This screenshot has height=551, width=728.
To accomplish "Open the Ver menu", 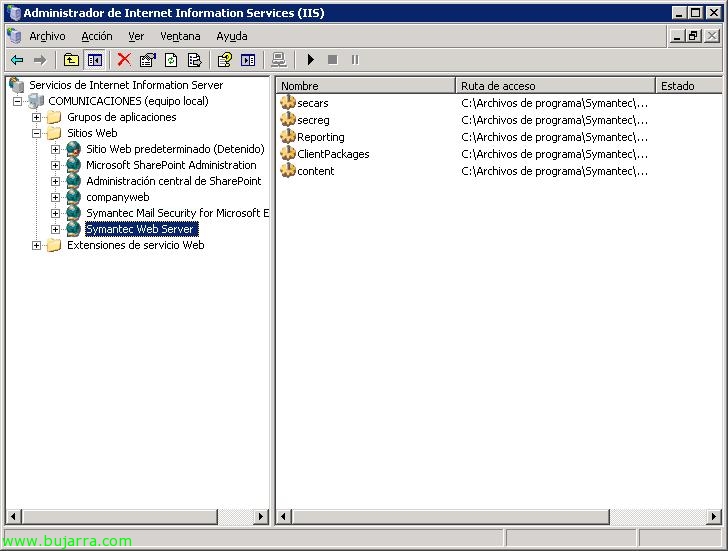I will coord(136,36).
